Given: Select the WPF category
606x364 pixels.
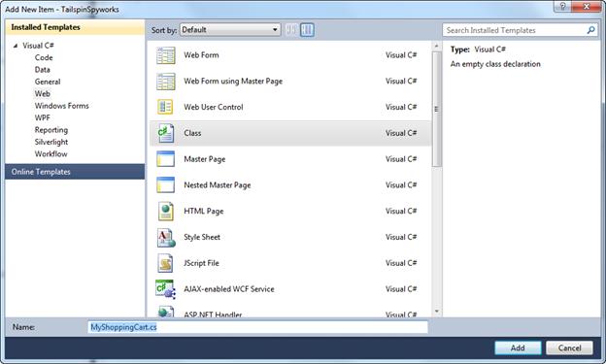Looking at the screenshot, I should coord(42,117).
